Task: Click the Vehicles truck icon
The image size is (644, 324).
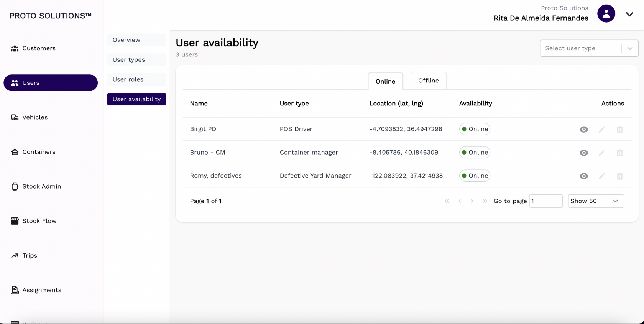Action: 15,117
